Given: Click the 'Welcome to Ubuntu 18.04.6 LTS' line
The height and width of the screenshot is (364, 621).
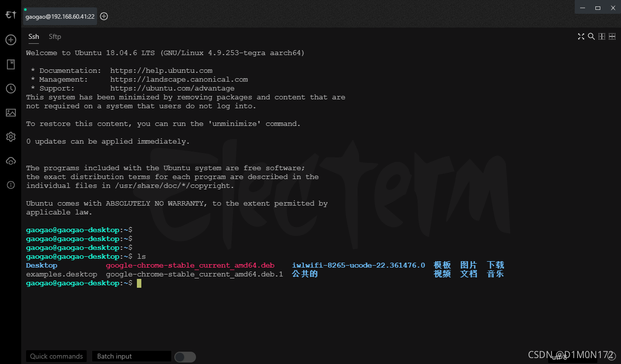Looking at the screenshot, I should click(165, 53).
